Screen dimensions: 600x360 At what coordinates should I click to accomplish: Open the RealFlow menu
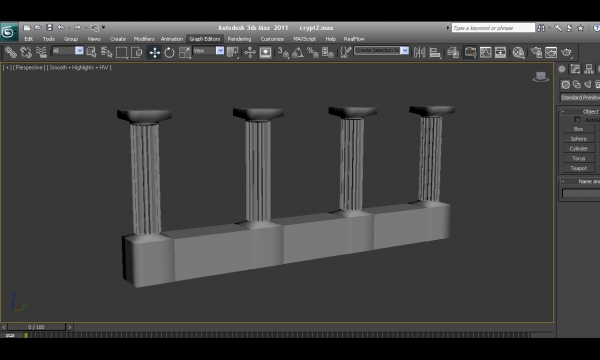coord(354,39)
